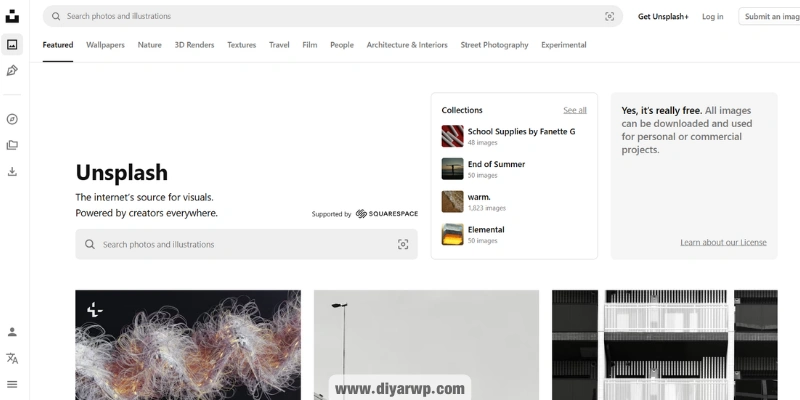Image resolution: width=800 pixels, height=400 pixels.
Task: Open Collections icon in left sidebar
Action: tap(12, 145)
